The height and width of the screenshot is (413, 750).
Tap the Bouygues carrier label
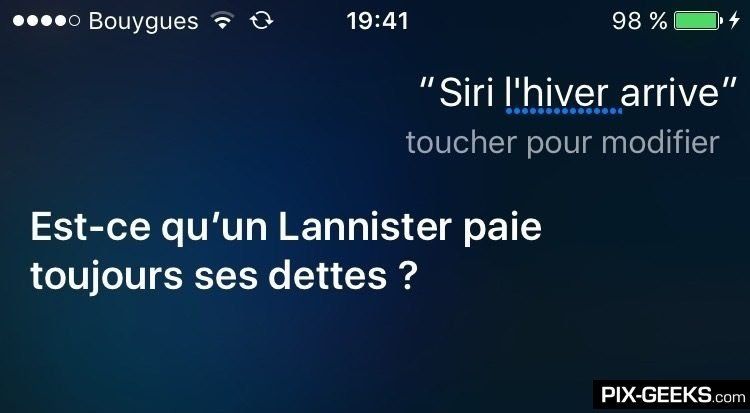point(143,22)
